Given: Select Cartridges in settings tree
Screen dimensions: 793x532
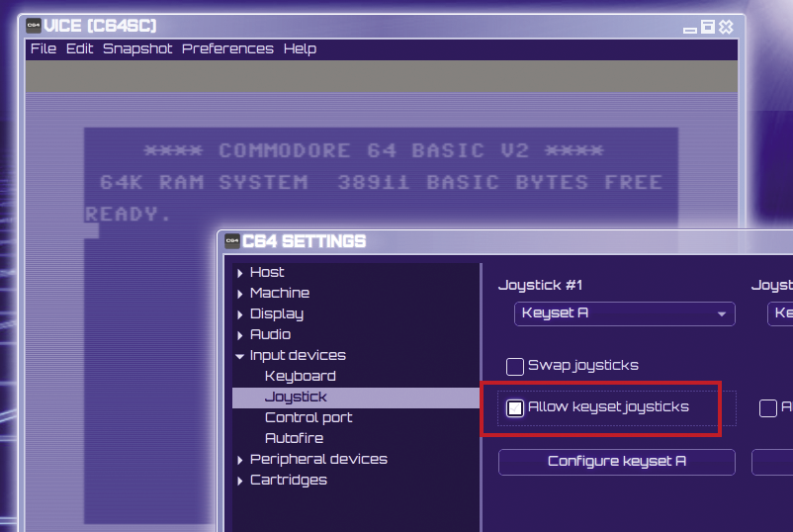Looking at the screenshot, I should 289,480.
